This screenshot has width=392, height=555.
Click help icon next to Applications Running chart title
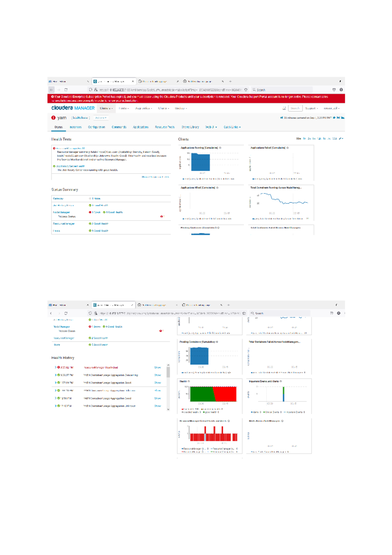[220, 148]
